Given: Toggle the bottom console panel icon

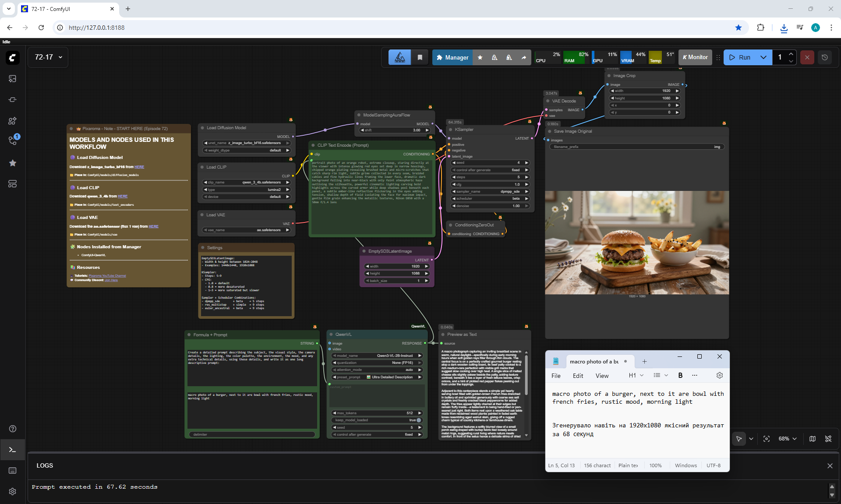Looking at the screenshot, I should coord(12,450).
